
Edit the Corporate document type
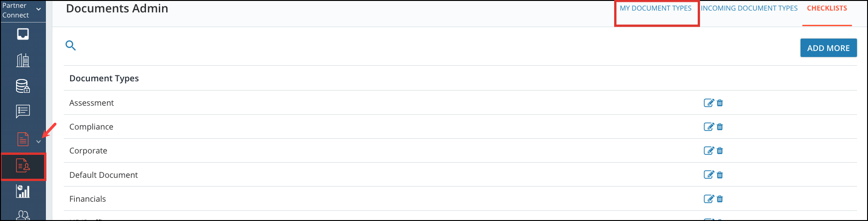[709, 151]
